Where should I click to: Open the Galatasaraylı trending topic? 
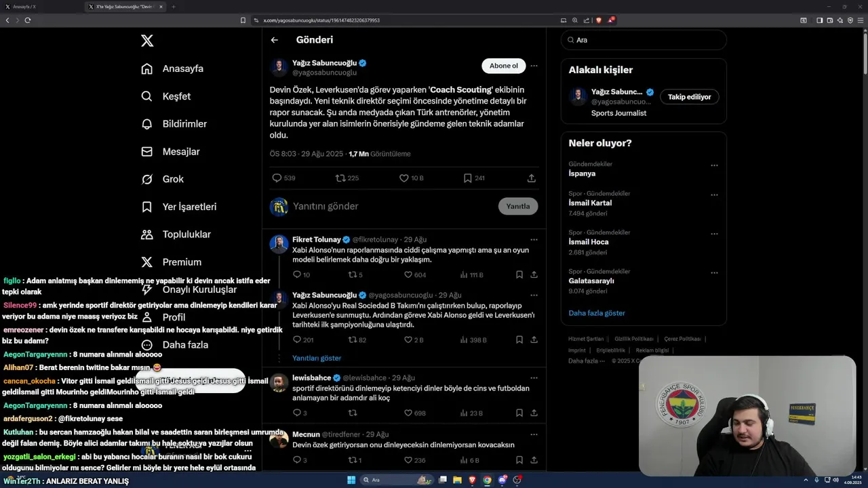coord(591,281)
